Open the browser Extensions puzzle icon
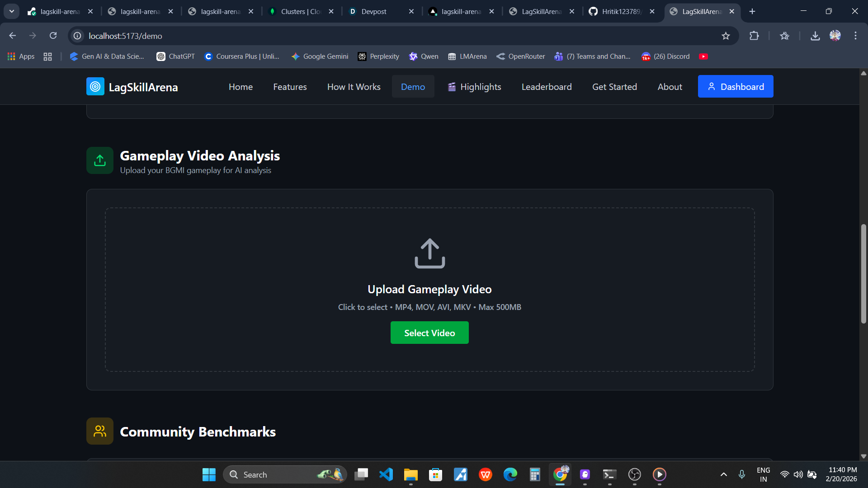Viewport: 868px width, 488px height. 754,36
